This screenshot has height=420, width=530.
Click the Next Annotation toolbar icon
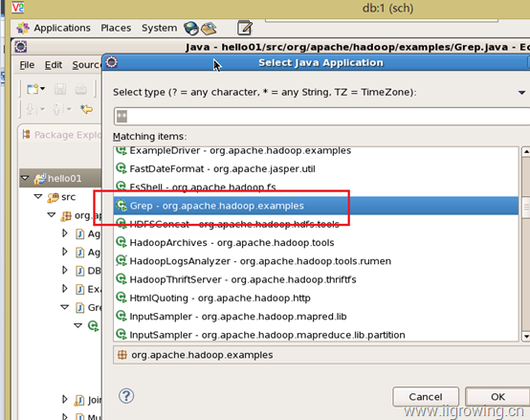tap(31, 109)
